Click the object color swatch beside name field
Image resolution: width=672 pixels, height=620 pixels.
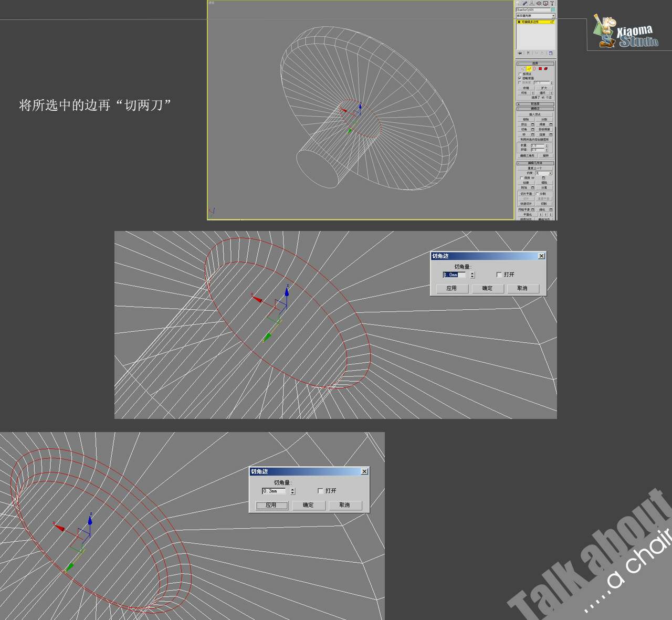[553, 10]
